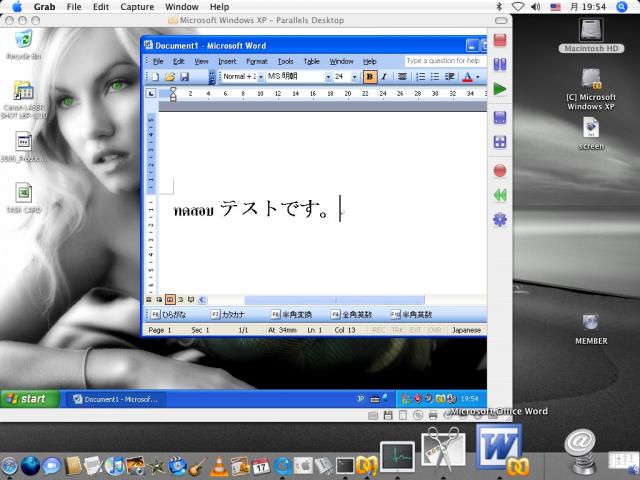This screenshot has width=640, height=480.
Task: Click the F10 半角英数 button
Action: (411, 314)
